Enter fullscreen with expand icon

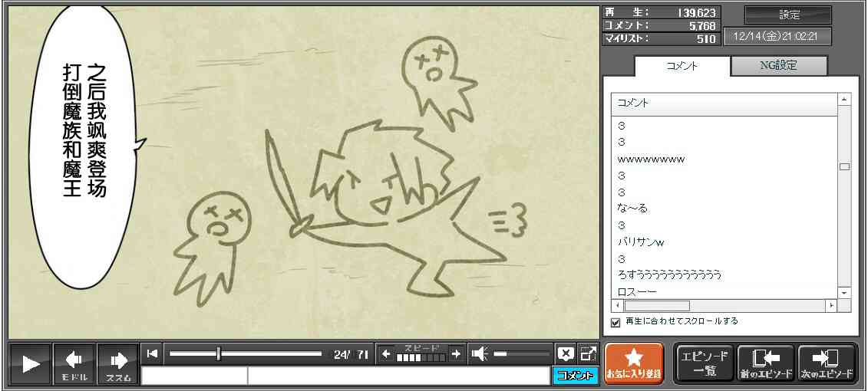pos(588,353)
